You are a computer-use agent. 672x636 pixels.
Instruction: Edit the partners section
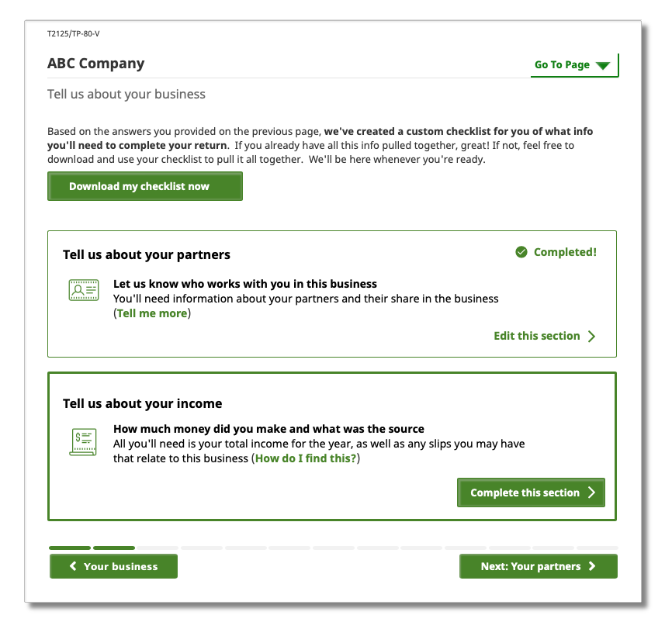(537, 336)
